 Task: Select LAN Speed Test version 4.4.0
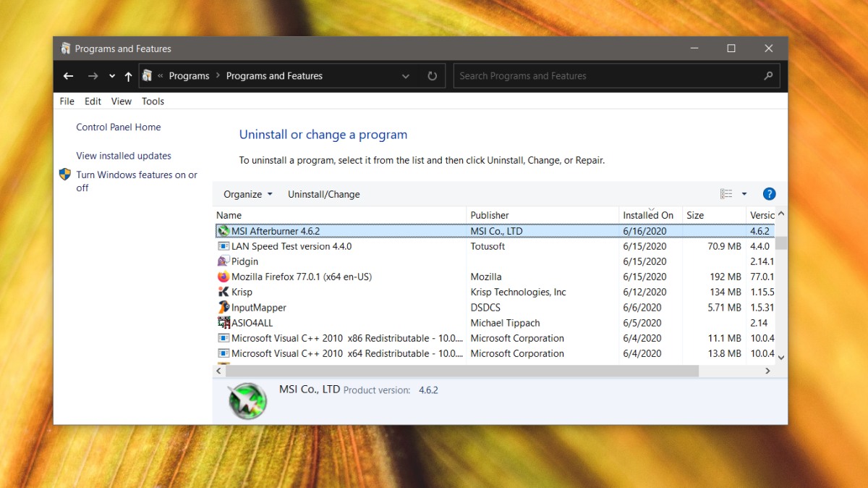pyautogui.click(x=292, y=246)
